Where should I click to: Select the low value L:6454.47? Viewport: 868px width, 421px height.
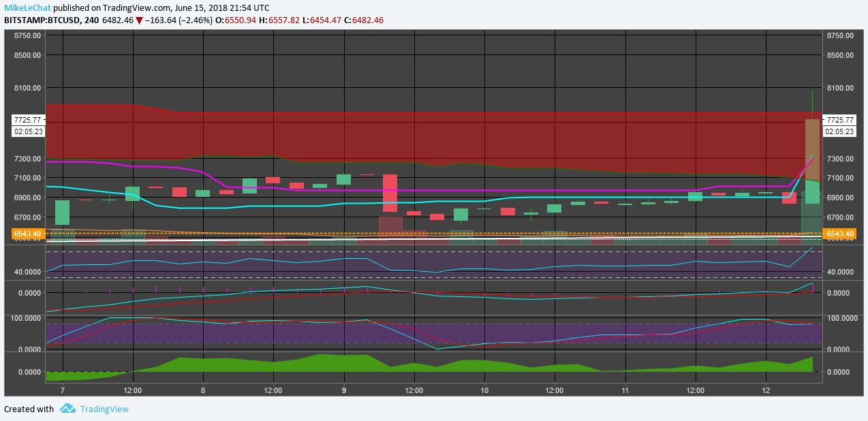322,20
